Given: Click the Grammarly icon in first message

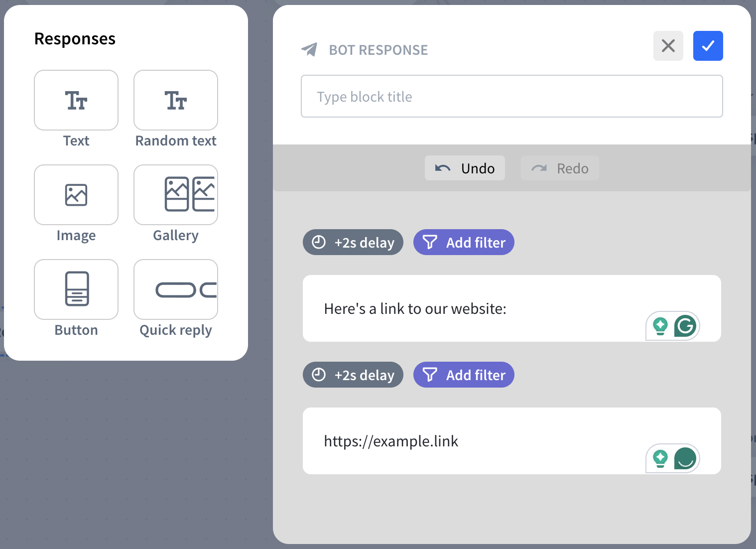Looking at the screenshot, I should [685, 326].
